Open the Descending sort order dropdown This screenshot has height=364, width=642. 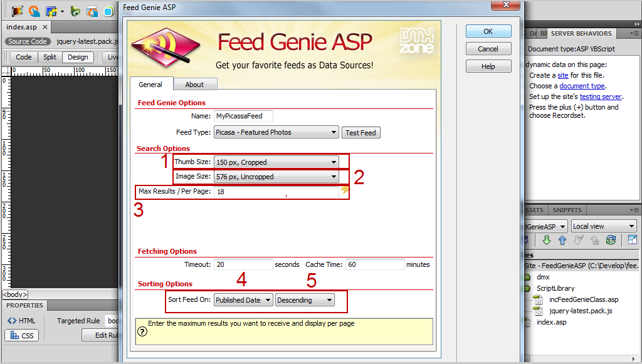(305, 300)
